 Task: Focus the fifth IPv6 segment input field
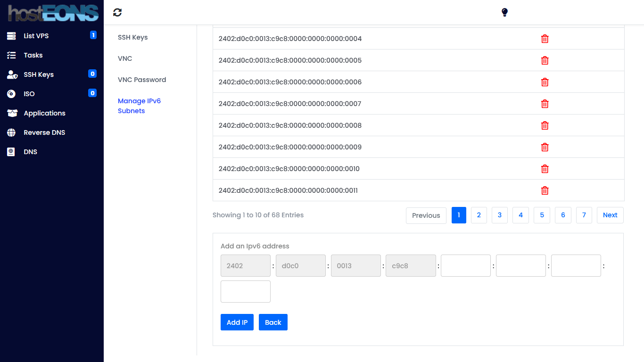[x=465, y=266]
